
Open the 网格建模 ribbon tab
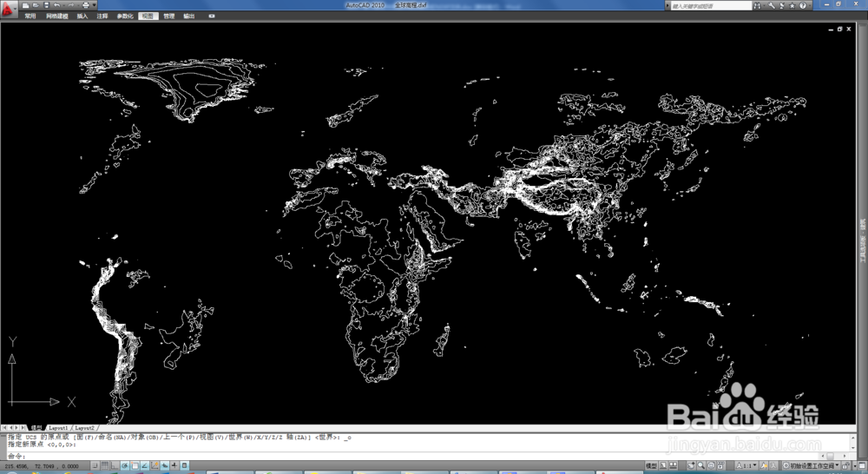[57, 16]
